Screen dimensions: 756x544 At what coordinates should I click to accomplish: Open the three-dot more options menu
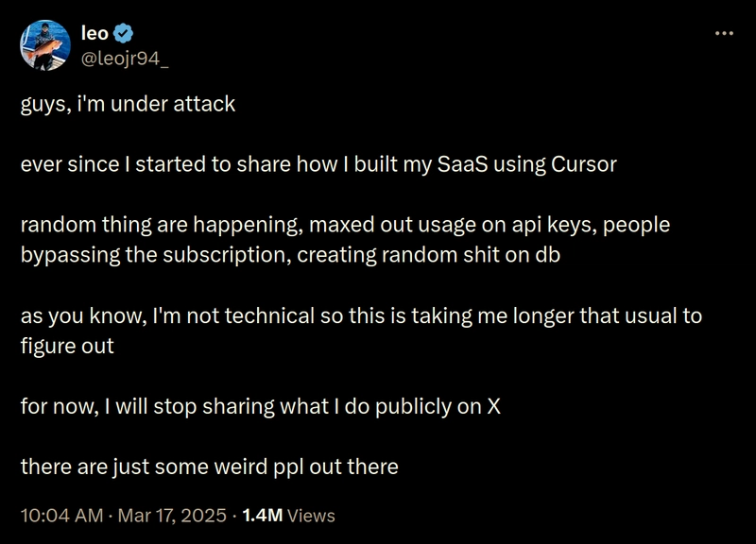tap(724, 33)
